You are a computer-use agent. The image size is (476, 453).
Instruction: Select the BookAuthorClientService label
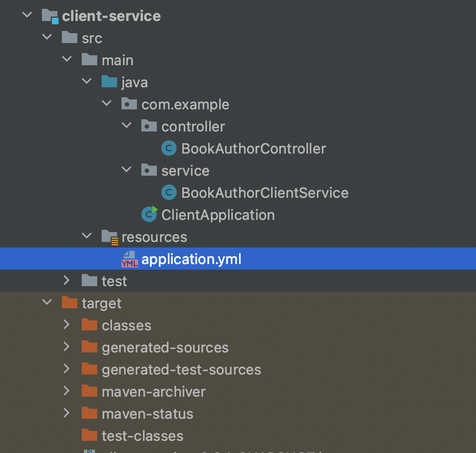[x=265, y=193]
